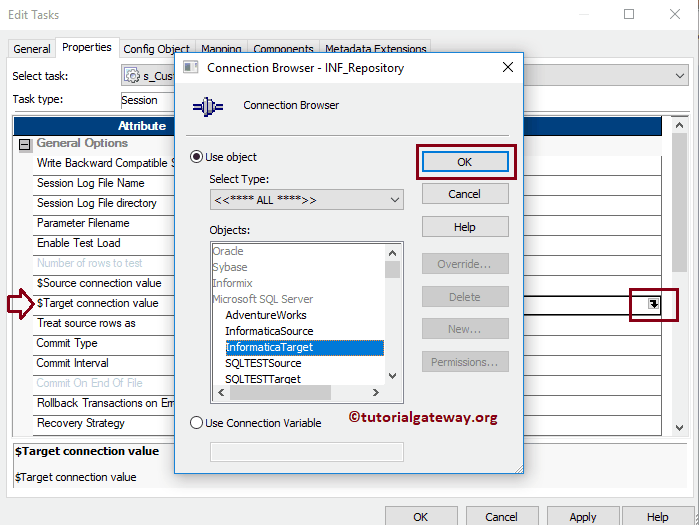The width and height of the screenshot is (699, 525).
Task: Select Treat source rows as attribute
Action: tap(103, 323)
